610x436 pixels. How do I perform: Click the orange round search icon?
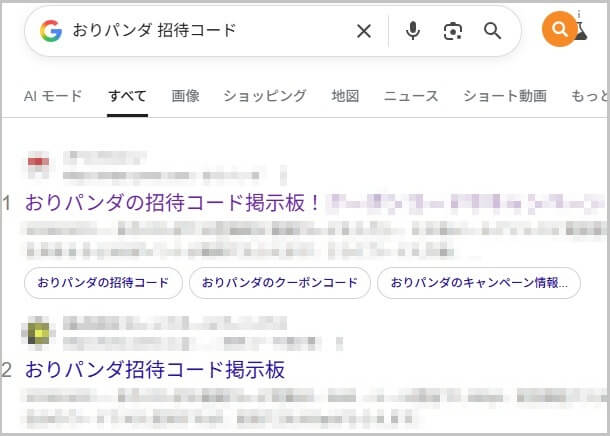559,29
